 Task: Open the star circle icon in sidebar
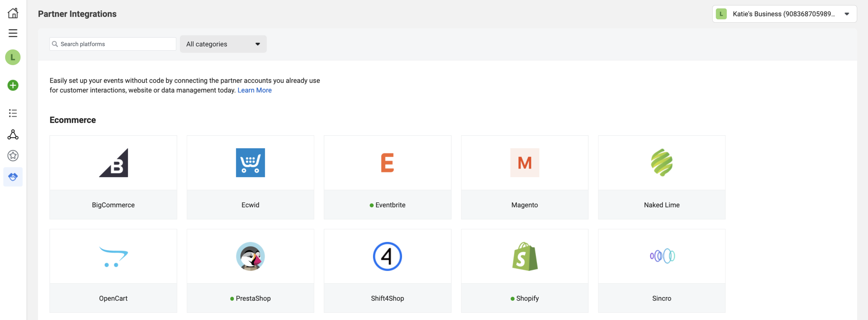coord(13,156)
